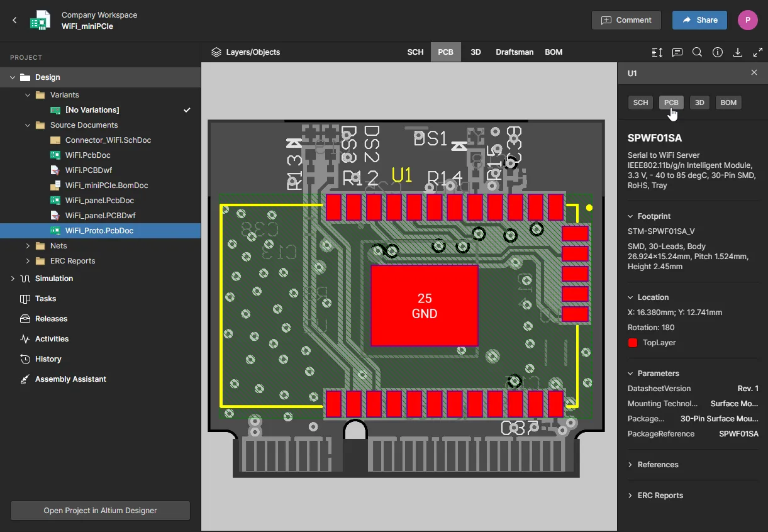Image resolution: width=768 pixels, height=532 pixels.
Task: Open the Layers/Objects panel
Action: click(246, 52)
